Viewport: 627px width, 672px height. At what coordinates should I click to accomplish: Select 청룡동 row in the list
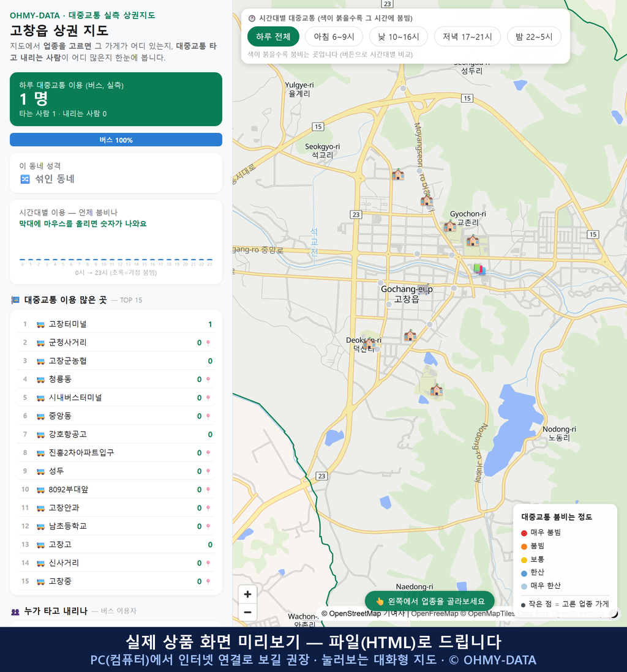(x=116, y=379)
